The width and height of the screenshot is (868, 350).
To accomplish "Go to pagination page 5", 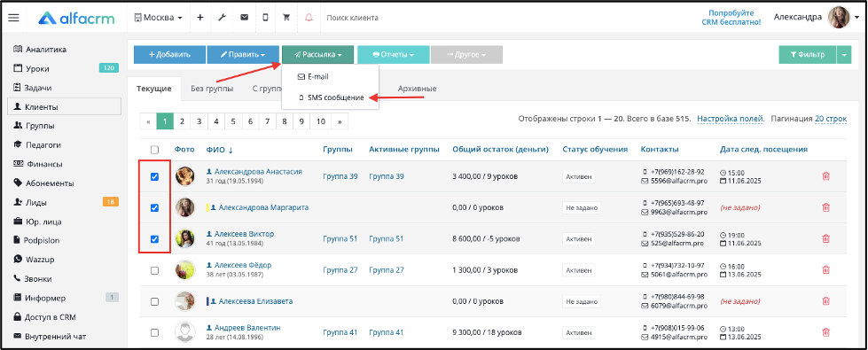I will pos(233,121).
